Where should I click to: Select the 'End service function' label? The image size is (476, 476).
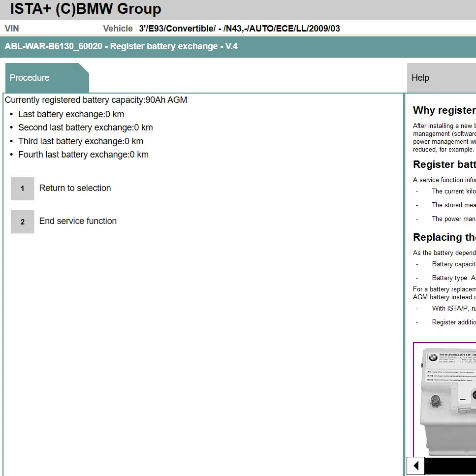click(x=78, y=221)
